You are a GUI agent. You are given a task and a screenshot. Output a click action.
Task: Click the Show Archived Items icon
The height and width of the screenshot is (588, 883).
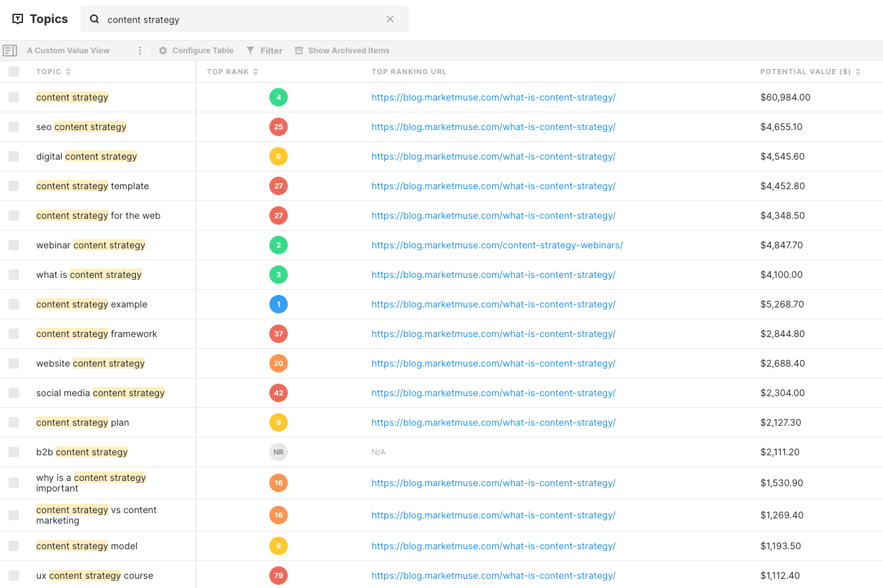coord(299,50)
